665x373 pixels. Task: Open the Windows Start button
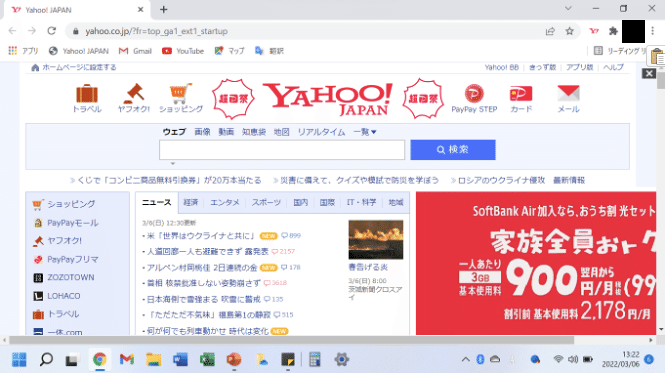tap(19, 359)
